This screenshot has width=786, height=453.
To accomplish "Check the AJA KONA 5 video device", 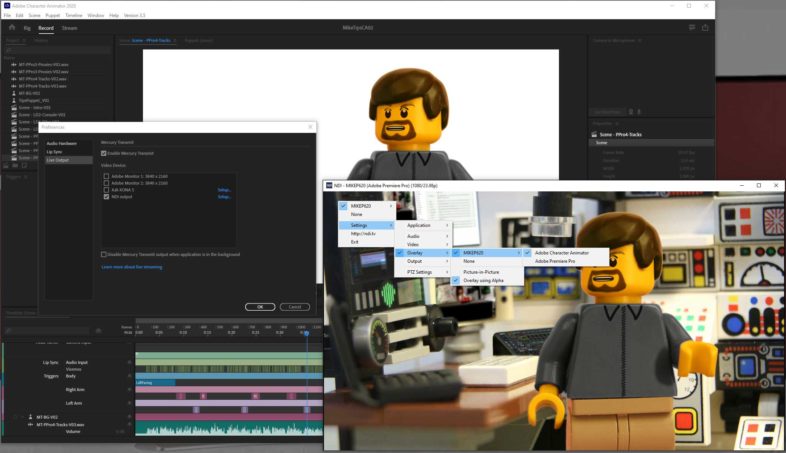I will (106, 190).
